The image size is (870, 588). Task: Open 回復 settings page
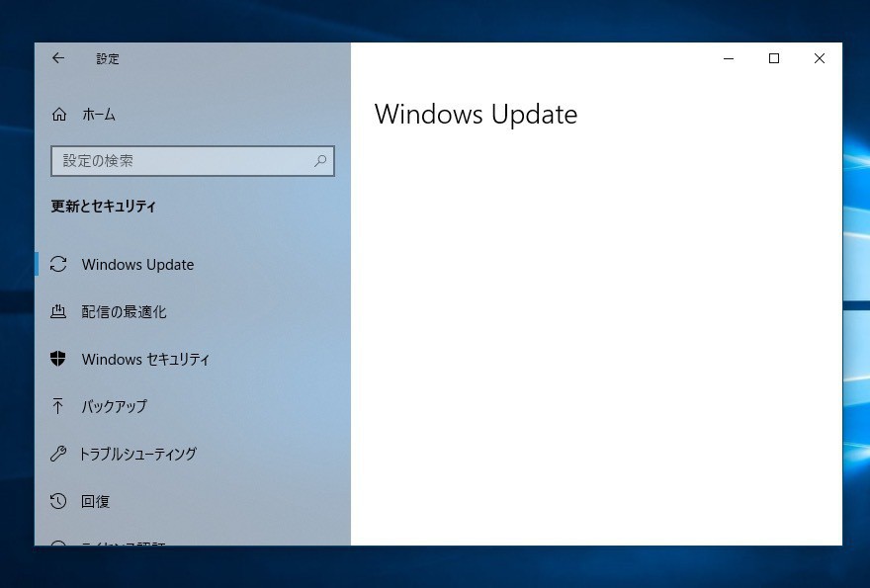pyautogui.click(x=193, y=501)
